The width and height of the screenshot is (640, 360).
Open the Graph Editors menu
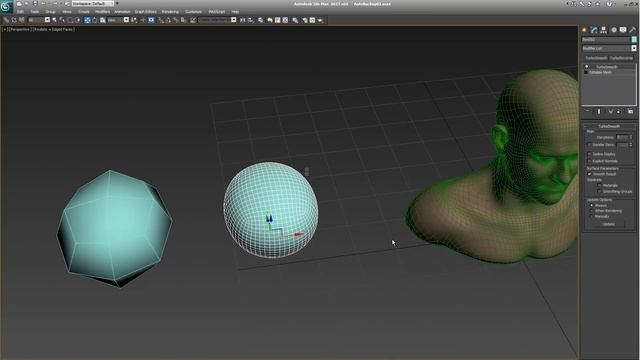coord(145,12)
